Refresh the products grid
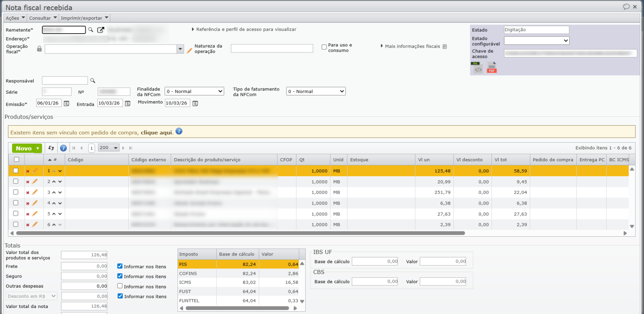 pyautogui.click(x=51, y=148)
